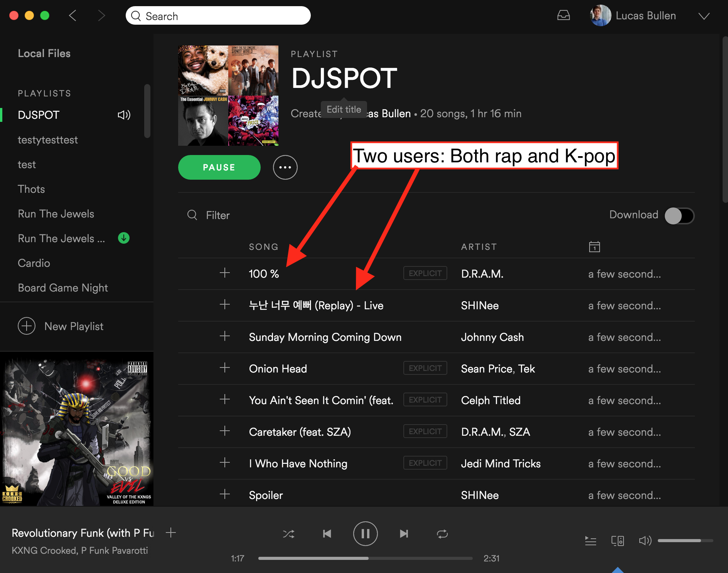
Task: Sort by date added calendar icon
Action: click(x=594, y=246)
